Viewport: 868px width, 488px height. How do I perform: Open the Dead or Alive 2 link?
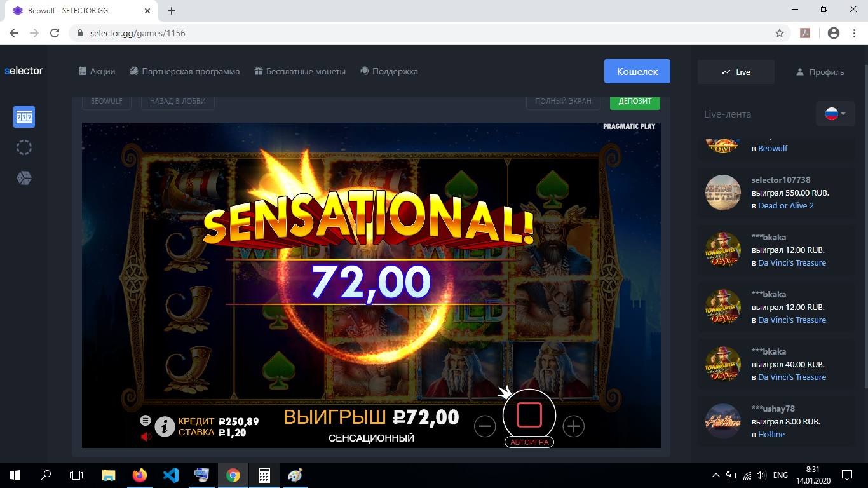pyautogui.click(x=786, y=205)
